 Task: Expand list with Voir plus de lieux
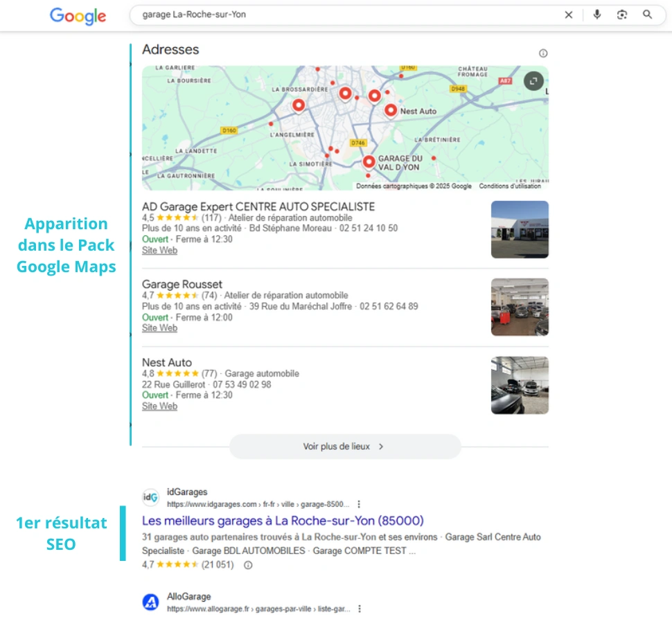tap(344, 447)
